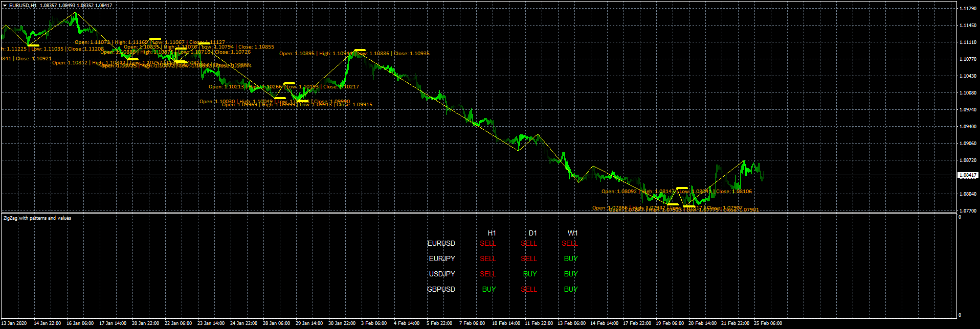Screen dimensions: 980x329
Task: Click GBPUSD W1 BUY signal
Action: 571,289
